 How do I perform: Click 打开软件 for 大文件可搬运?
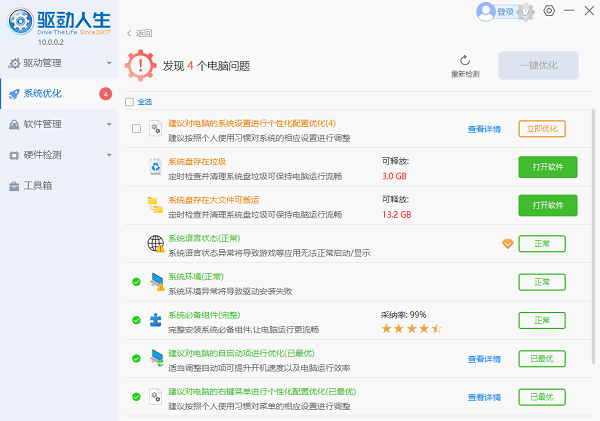pos(548,206)
